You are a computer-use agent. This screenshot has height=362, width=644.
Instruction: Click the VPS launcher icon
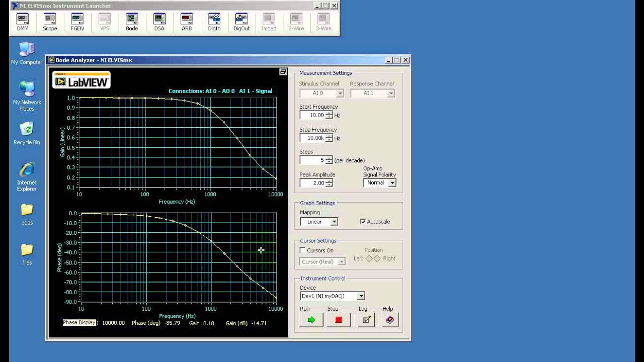[x=105, y=23]
